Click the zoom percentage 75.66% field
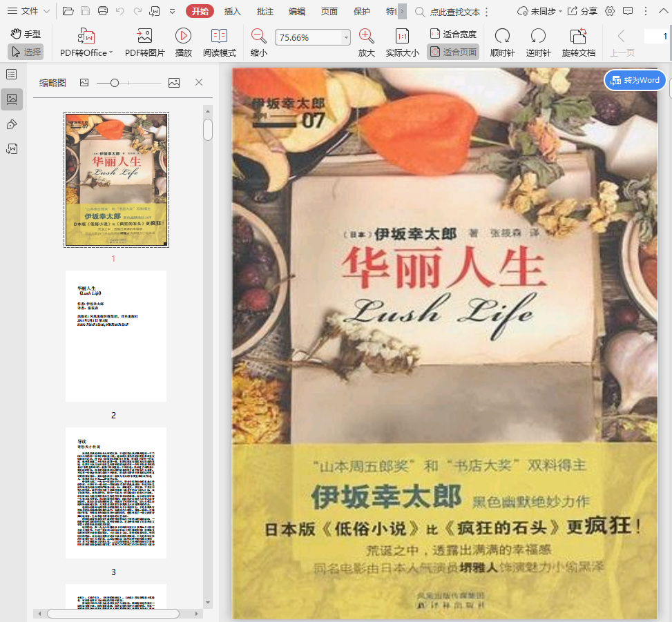 [x=309, y=38]
